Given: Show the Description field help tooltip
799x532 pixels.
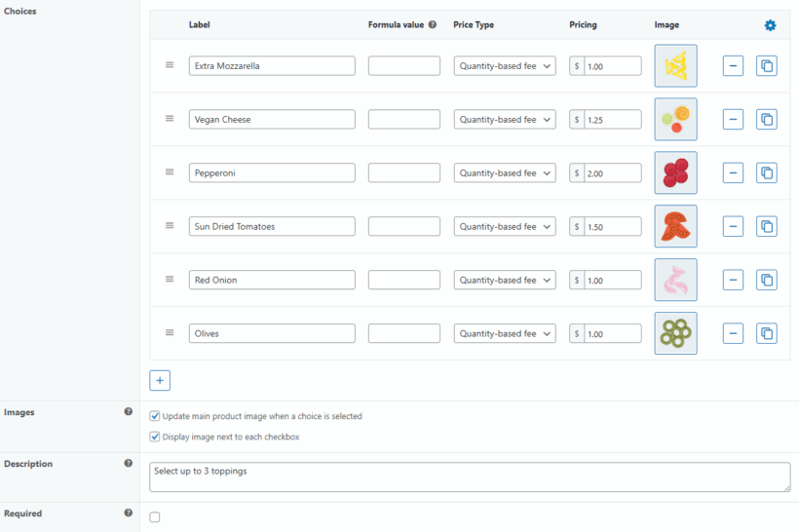Looking at the screenshot, I should pos(129,464).
